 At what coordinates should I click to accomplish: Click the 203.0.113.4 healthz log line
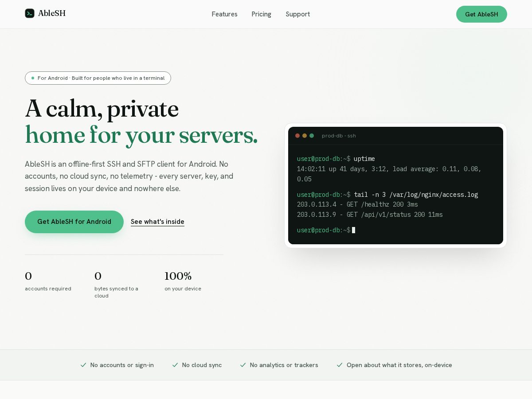click(x=357, y=204)
